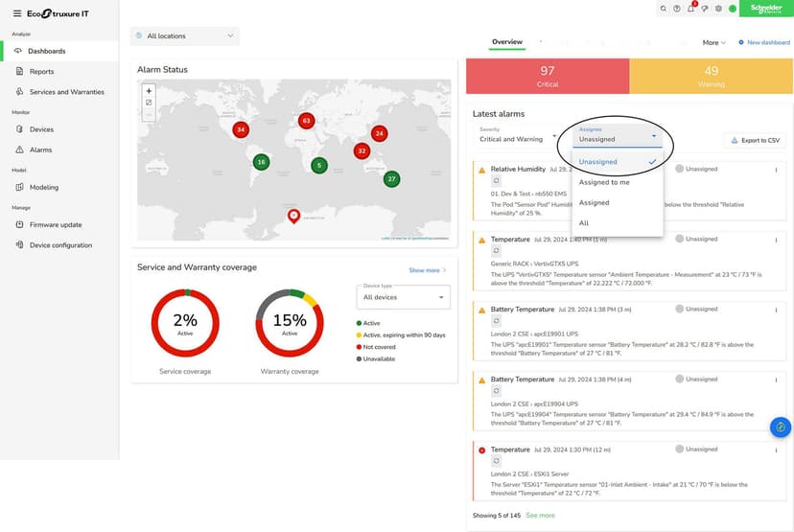
Task: Click the green 16 map cluster
Action: pos(261,162)
